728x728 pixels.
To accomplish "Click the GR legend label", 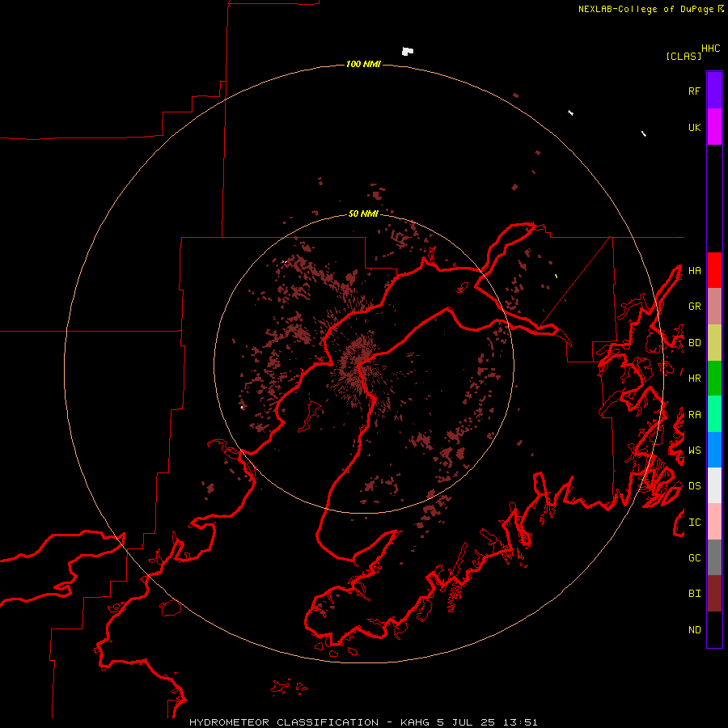I will [695, 307].
